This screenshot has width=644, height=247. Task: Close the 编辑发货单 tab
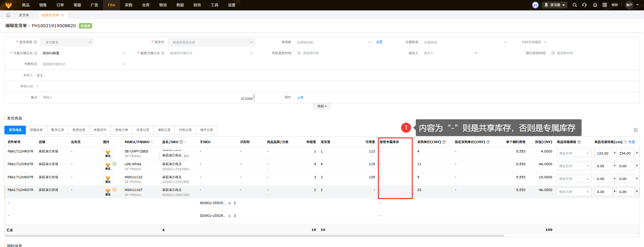63,15
